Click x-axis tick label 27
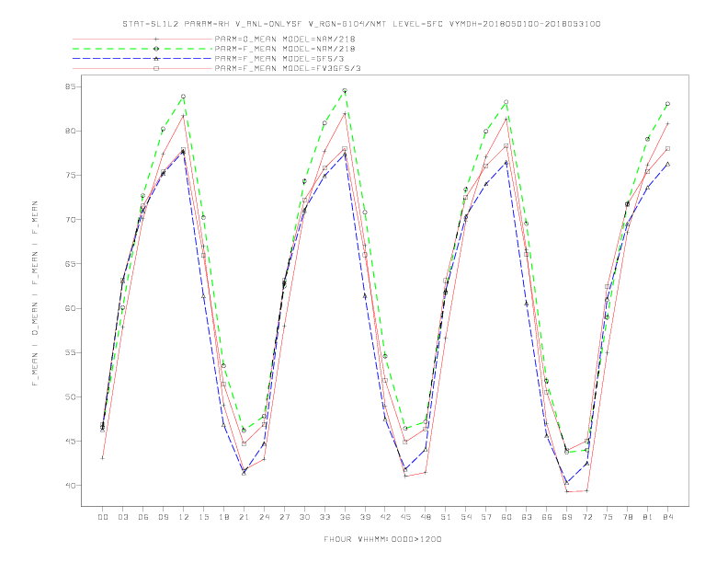Screen dimensions: 728x563 coord(284,517)
